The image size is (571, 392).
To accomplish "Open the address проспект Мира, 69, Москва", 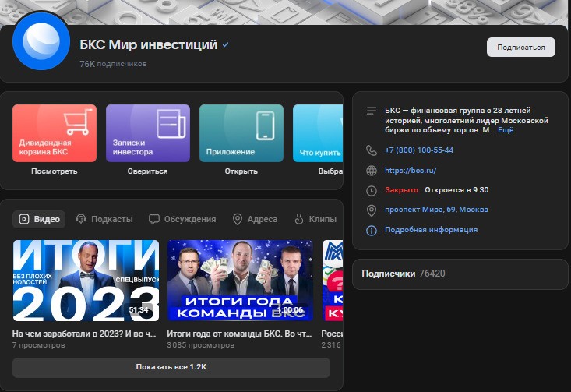I will point(436,210).
